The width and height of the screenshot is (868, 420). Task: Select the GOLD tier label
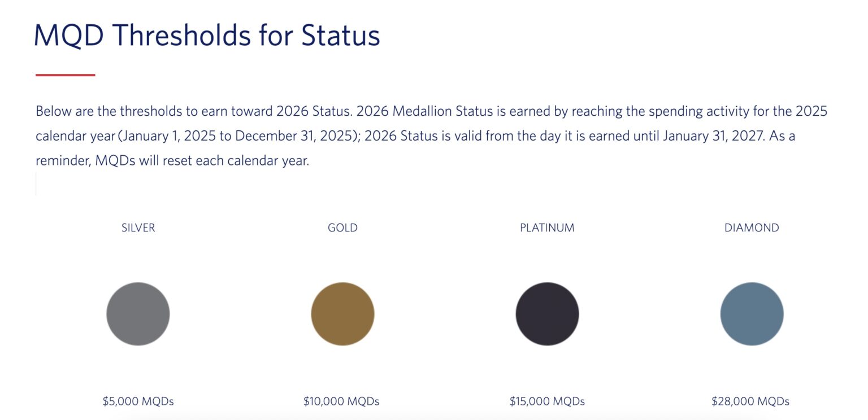point(342,228)
